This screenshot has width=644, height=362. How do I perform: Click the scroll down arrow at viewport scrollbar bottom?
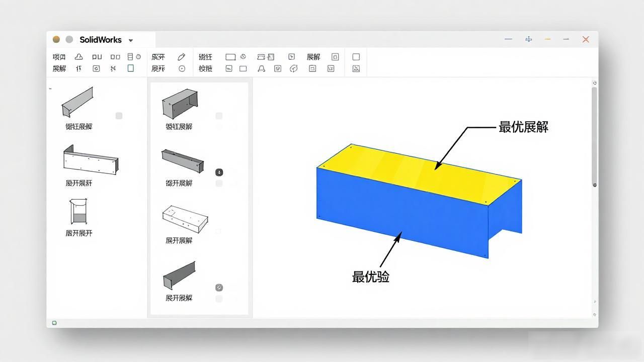594,314
